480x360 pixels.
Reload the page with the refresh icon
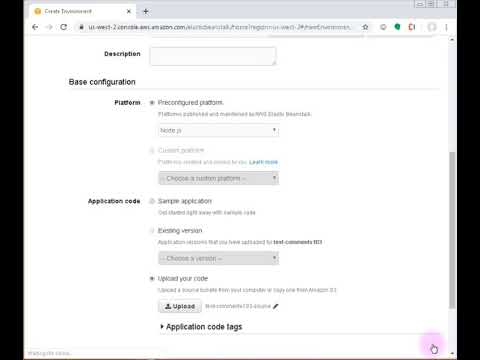coord(64,27)
